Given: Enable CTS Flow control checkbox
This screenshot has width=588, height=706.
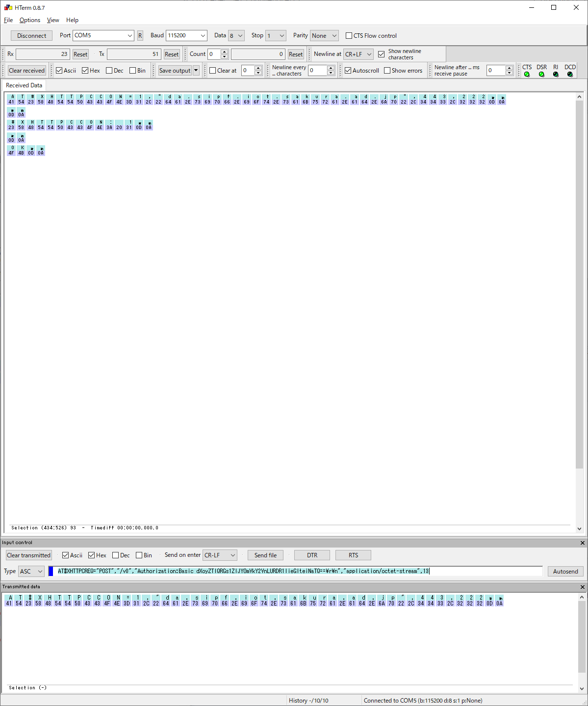Looking at the screenshot, I should (349, 36).
